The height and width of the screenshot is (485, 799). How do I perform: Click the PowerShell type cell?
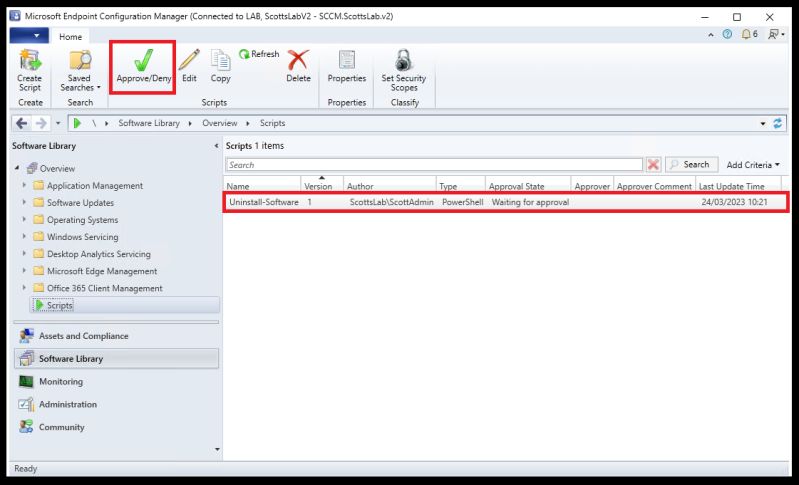(462, 202)
